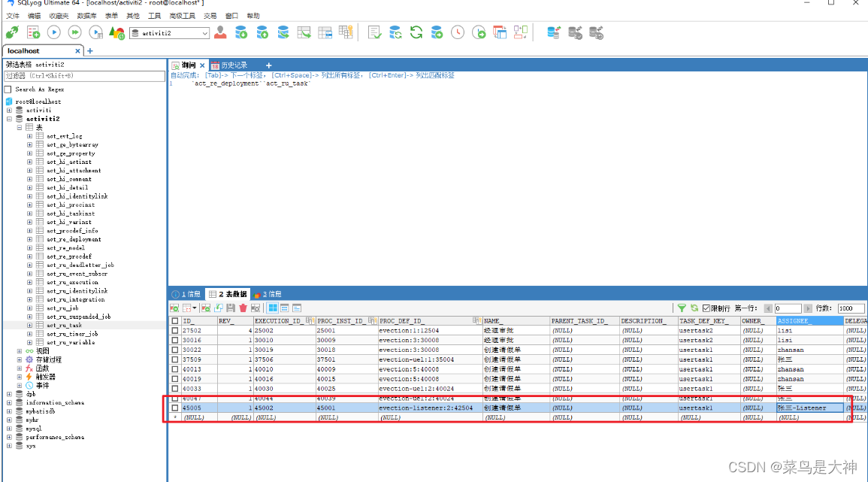The height and width of the screenshot is (482, 868).
Task: Sort by the NAME_ column header
Action: pyautogui.click(x=516, y=321)
